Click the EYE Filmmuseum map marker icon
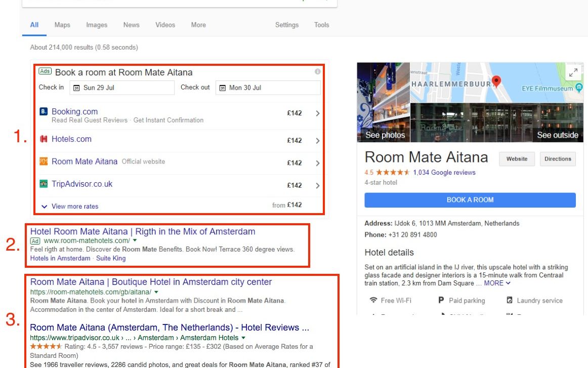 point(579,88)
